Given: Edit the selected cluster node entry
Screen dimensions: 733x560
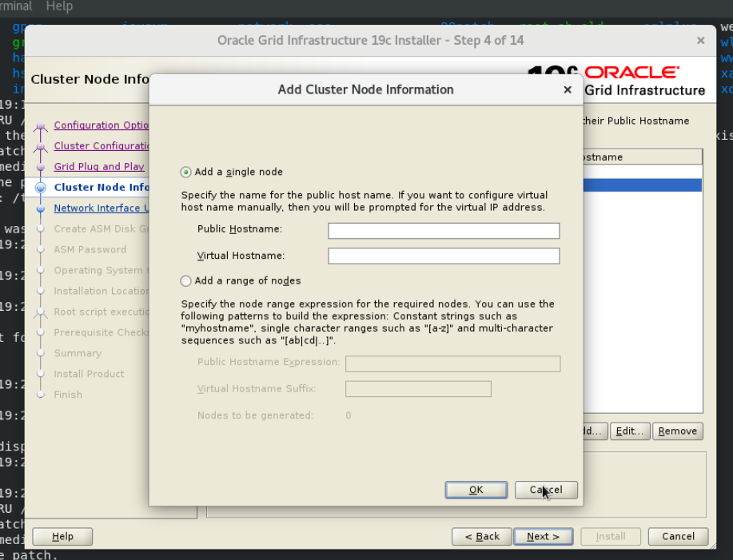Looking at the screenshot, I should pos(630,431).
